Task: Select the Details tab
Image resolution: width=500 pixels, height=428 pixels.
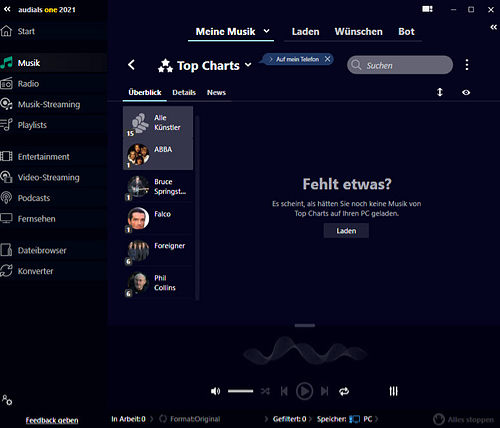Action: click(x=184, y=92)
